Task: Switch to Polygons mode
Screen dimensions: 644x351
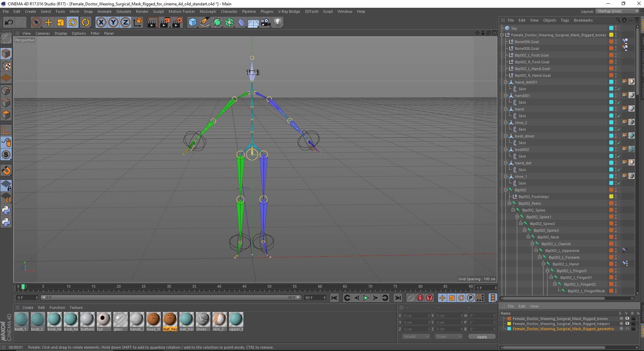Action: (6, 115)
